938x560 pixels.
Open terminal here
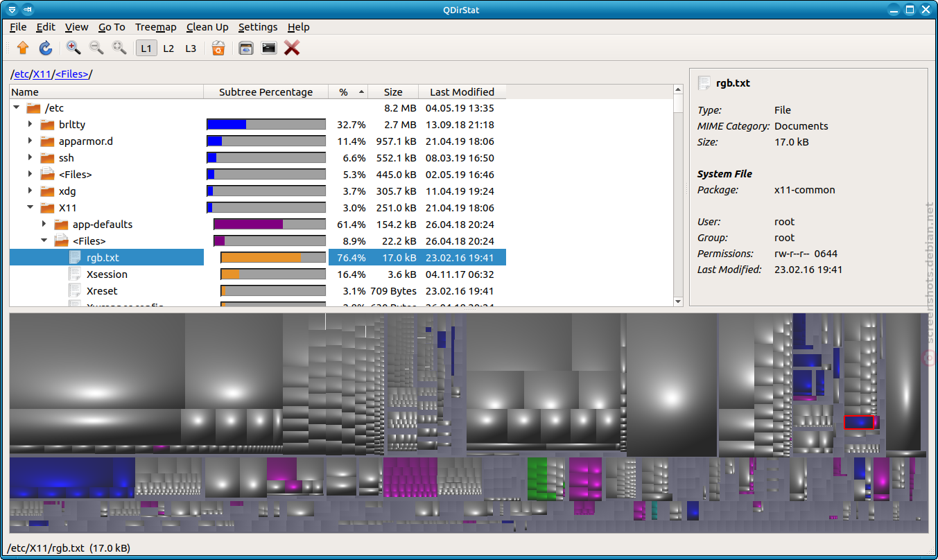point(269,48)
